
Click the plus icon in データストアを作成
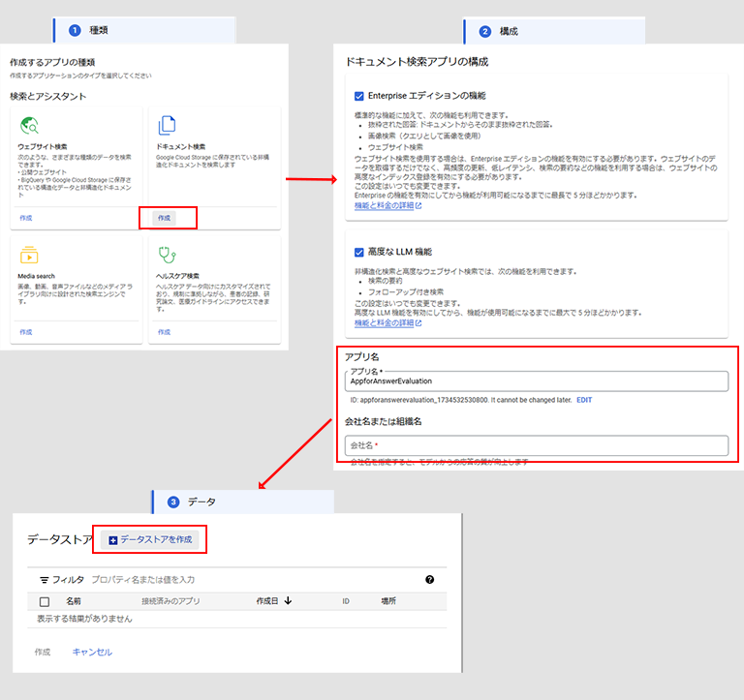113,540
